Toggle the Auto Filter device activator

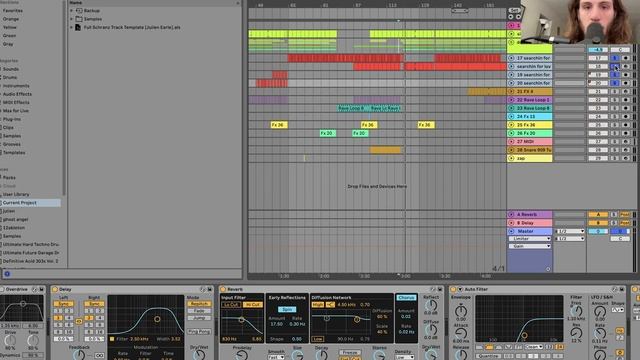(x=453, y=289)
